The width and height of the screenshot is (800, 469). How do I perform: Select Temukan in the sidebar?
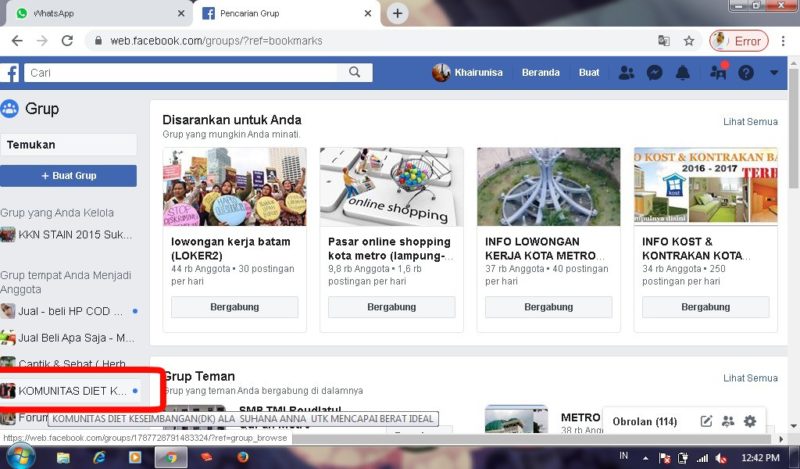[68, 144]
